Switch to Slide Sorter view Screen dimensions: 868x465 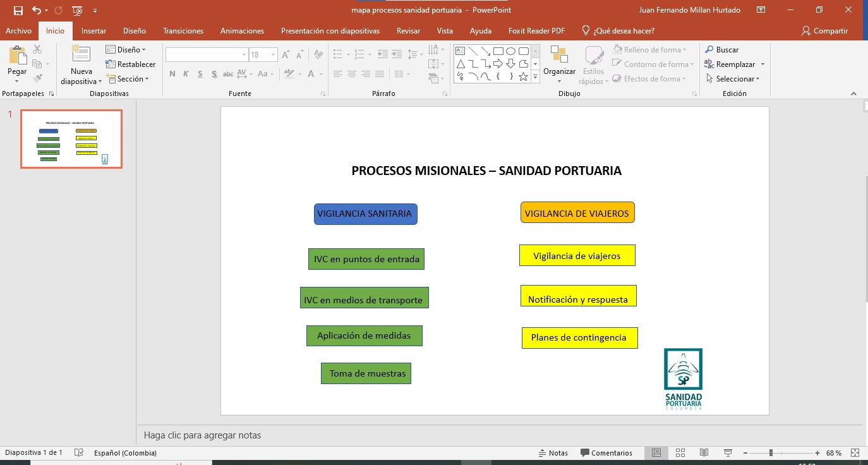point(680,453)
